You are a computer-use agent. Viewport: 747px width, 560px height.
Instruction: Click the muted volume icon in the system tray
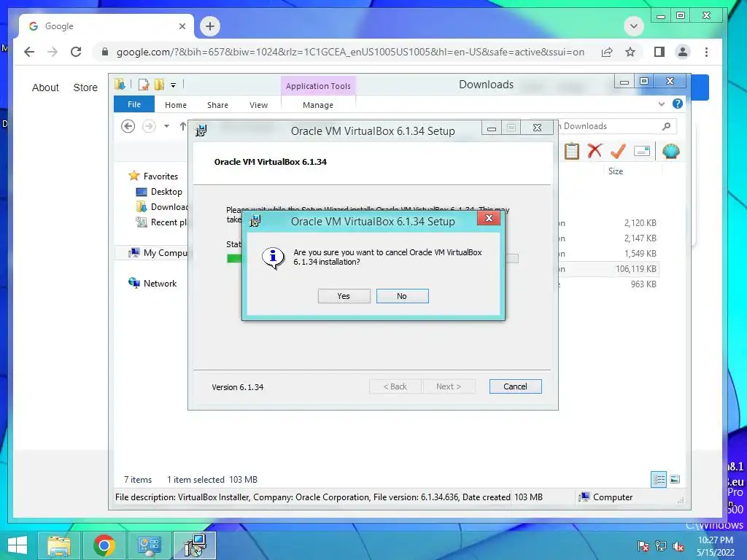coord(678,546)
